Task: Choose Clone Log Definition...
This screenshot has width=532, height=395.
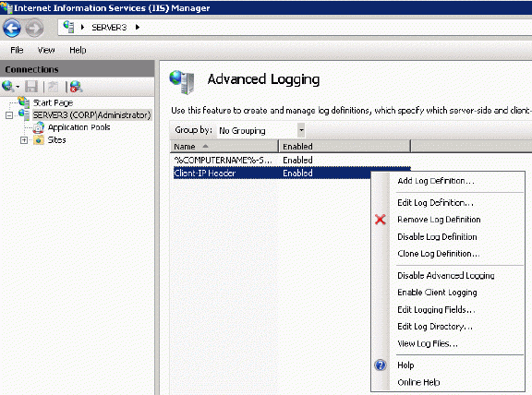Action: [439, 254]
